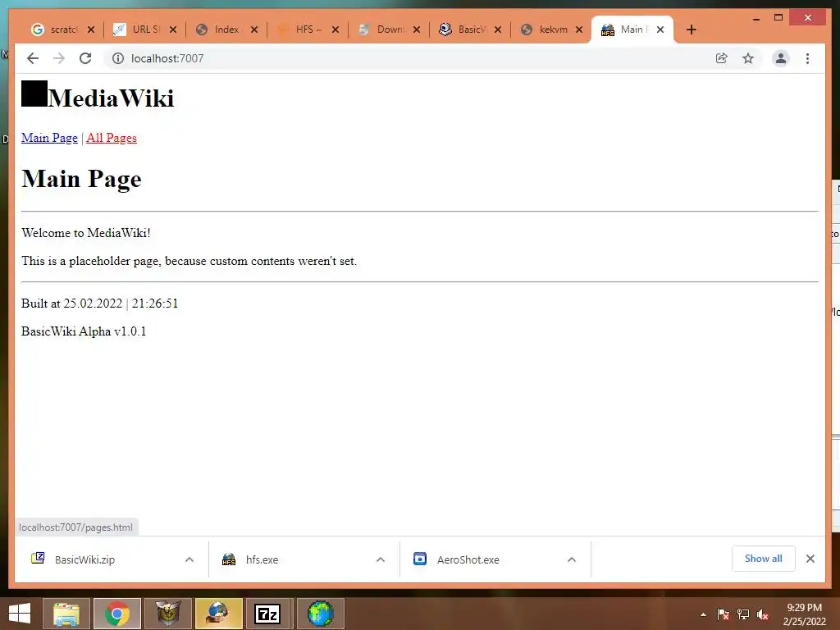
Task: Open a new browser tab
Action: [x=691, y=30]
